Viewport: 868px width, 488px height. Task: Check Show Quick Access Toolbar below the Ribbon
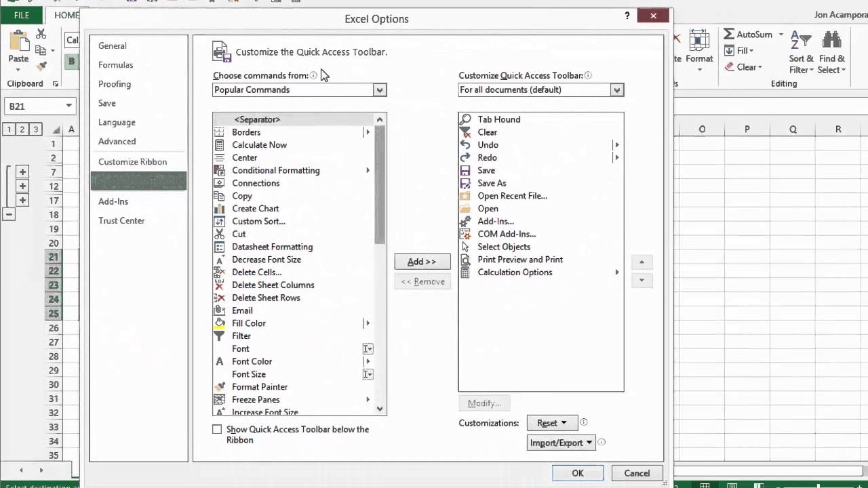tap(217, 429)
